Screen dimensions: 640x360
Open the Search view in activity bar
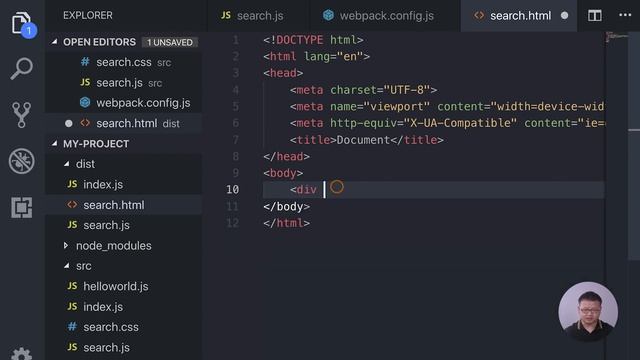pyautogui.click(x=21, y=69)
